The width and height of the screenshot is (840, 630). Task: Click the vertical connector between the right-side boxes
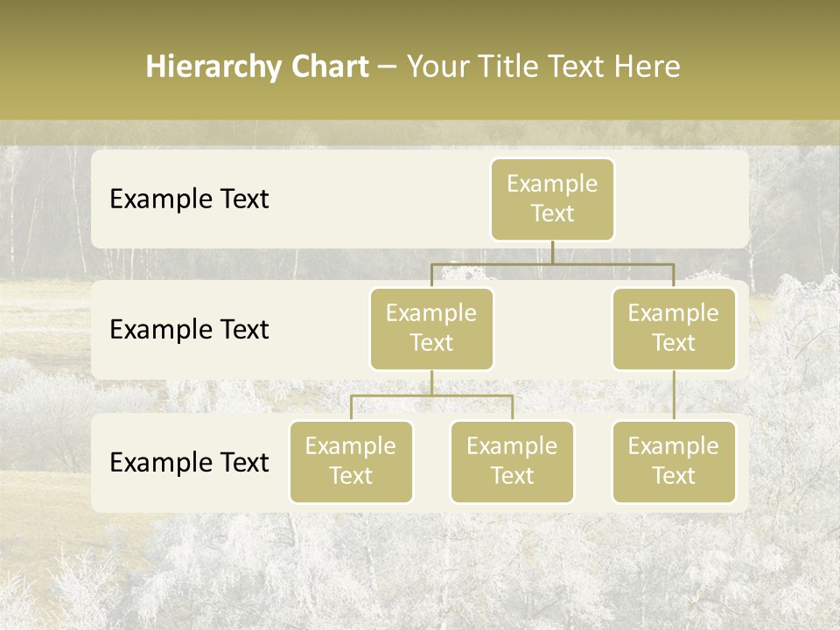pos(674,395)
